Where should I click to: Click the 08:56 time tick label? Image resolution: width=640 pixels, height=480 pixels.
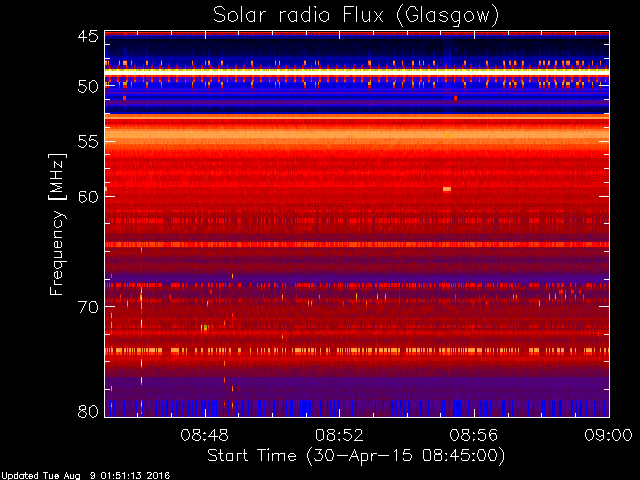(474, 436)
